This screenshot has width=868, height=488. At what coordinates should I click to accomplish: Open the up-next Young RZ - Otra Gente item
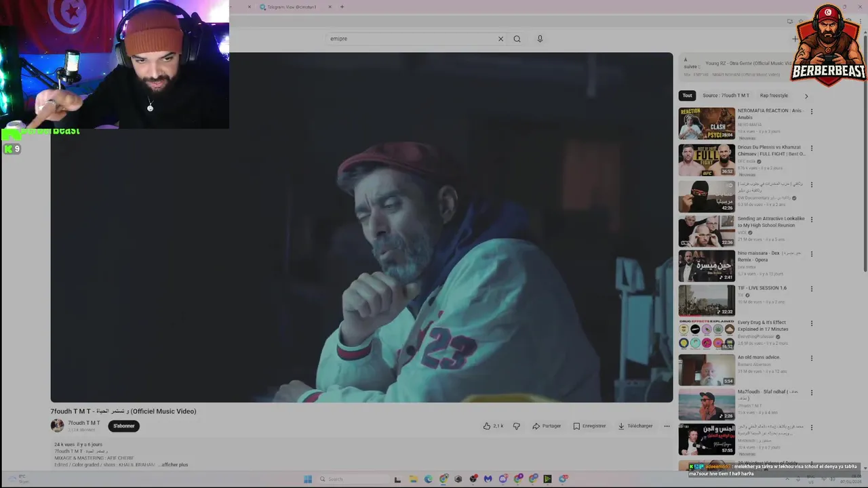748,63
